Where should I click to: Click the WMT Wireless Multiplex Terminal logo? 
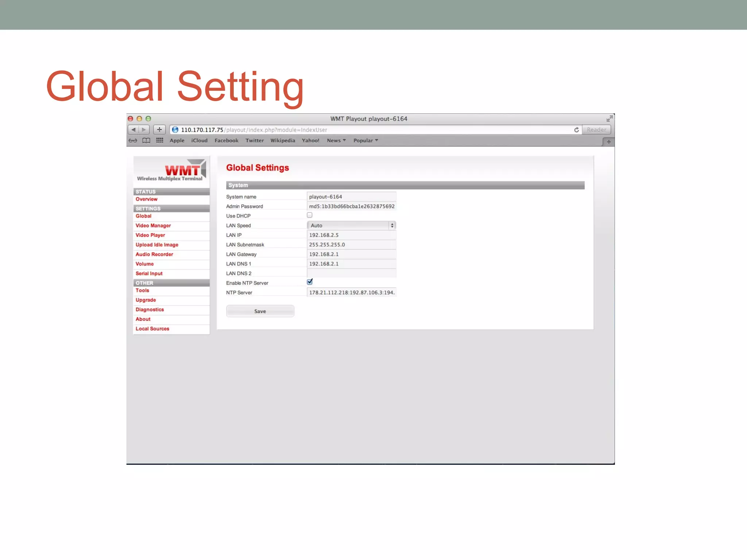(171, 170)
